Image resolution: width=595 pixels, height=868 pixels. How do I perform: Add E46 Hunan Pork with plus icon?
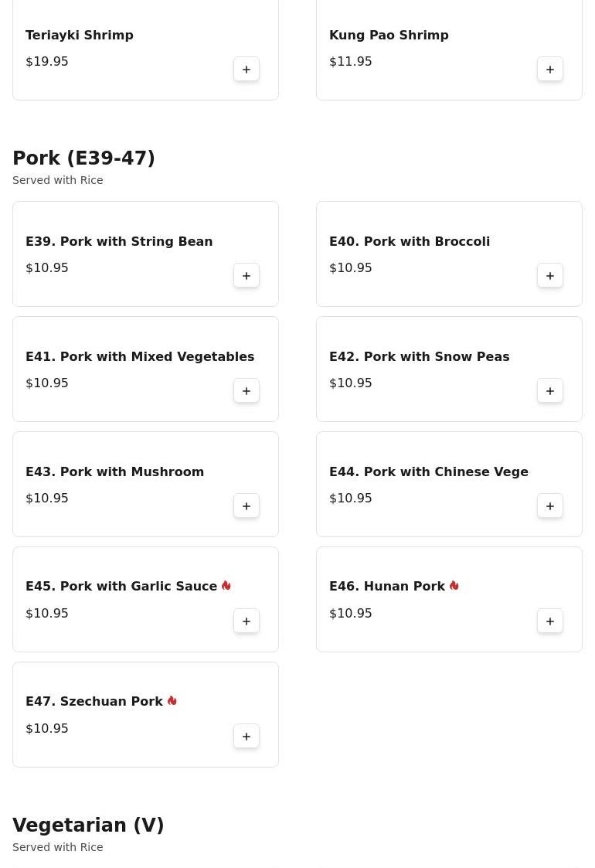[549, 621]
